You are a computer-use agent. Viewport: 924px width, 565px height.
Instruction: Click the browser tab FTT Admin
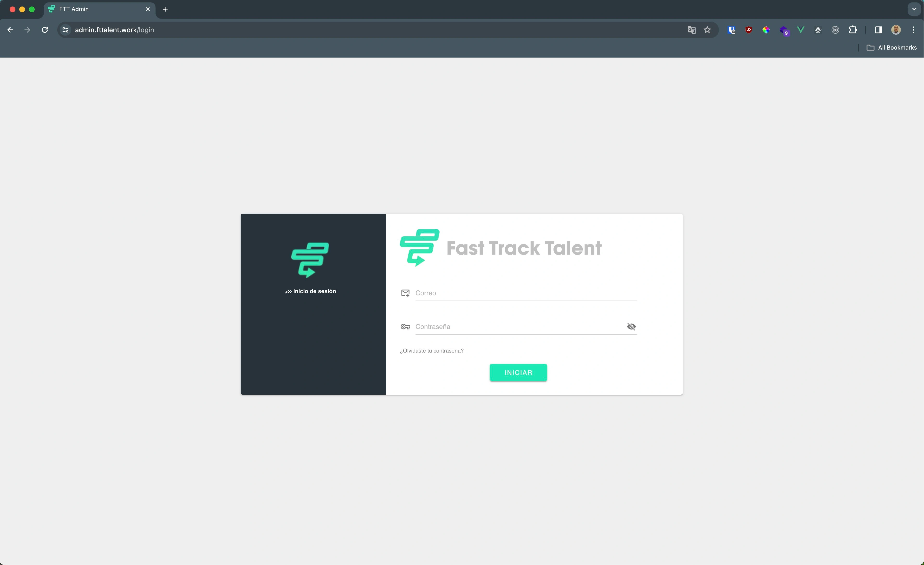click(x=99, y=9)
